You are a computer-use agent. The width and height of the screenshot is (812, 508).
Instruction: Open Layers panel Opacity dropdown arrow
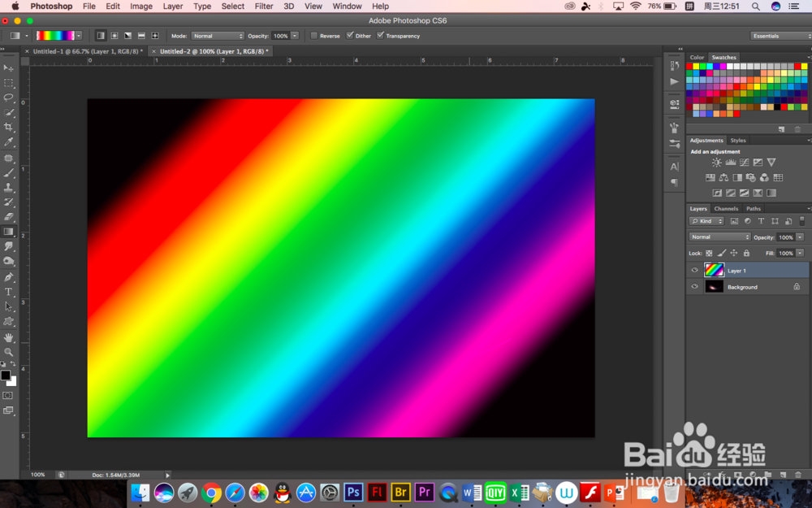[800, 237]
